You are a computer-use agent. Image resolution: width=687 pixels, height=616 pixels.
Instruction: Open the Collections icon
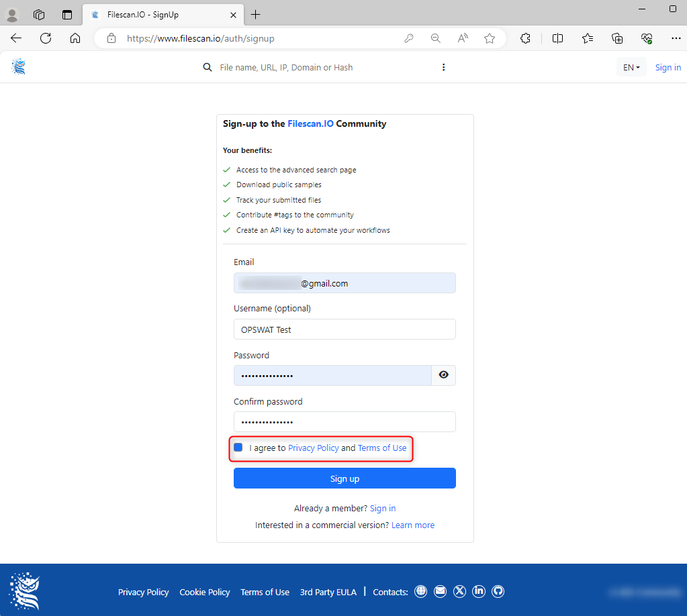617,38
